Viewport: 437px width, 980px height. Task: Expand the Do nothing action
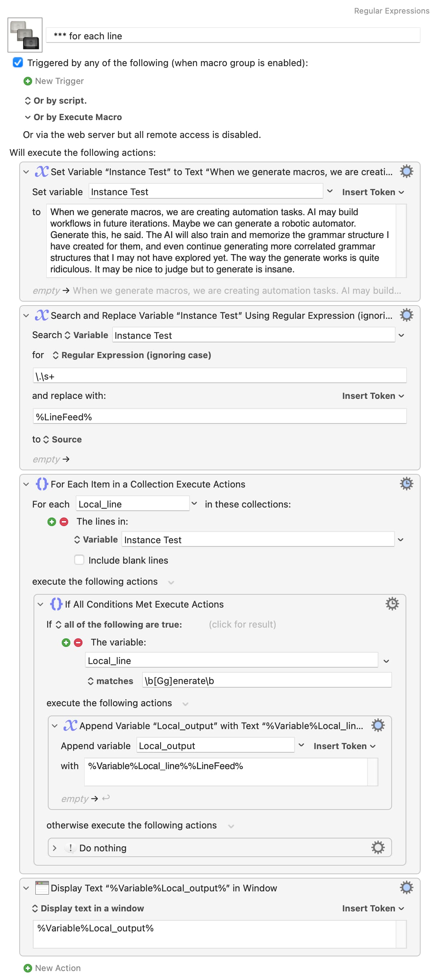pos(55,848)
